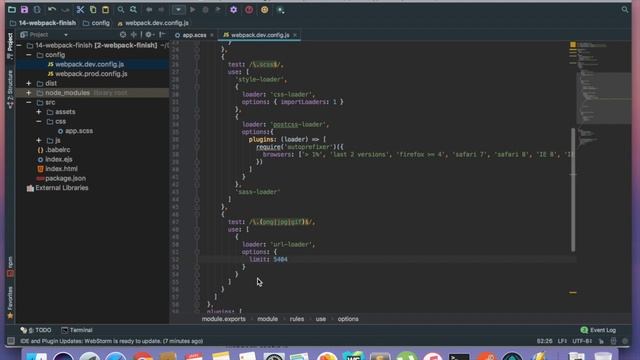Image resolution: width=640 pixels, height=360 pixels.
Task: Click module.exports in code breadcrumbs
Action: [224, 319]
